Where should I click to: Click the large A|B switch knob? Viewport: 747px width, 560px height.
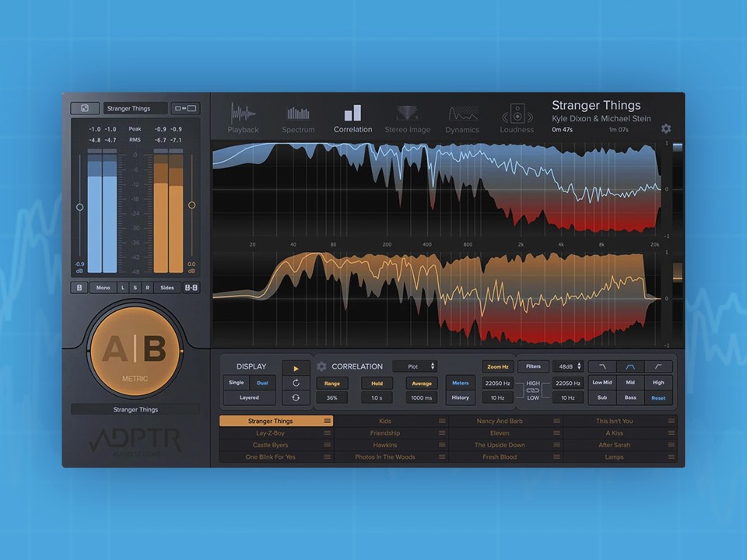coord(135,351)
